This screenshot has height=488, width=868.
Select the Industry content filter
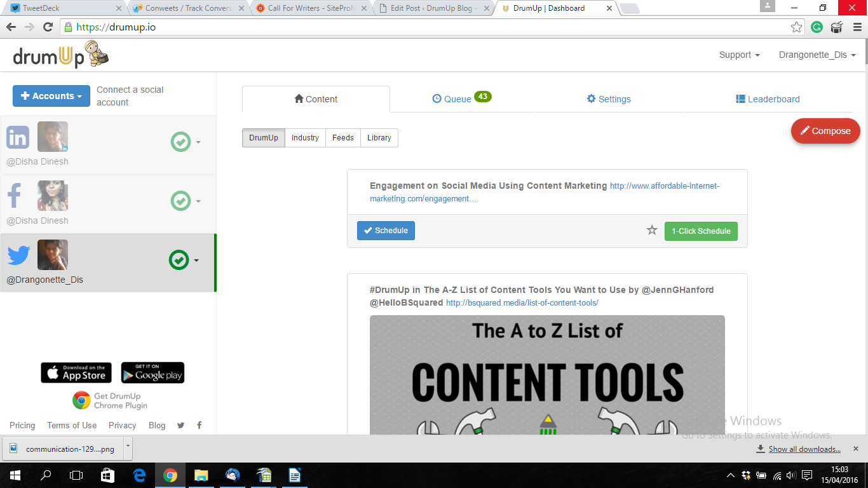pos(305,138)
